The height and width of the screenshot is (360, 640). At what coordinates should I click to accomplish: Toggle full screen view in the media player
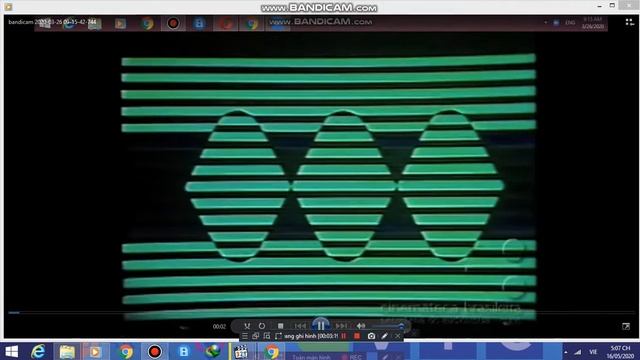point(626,326)
